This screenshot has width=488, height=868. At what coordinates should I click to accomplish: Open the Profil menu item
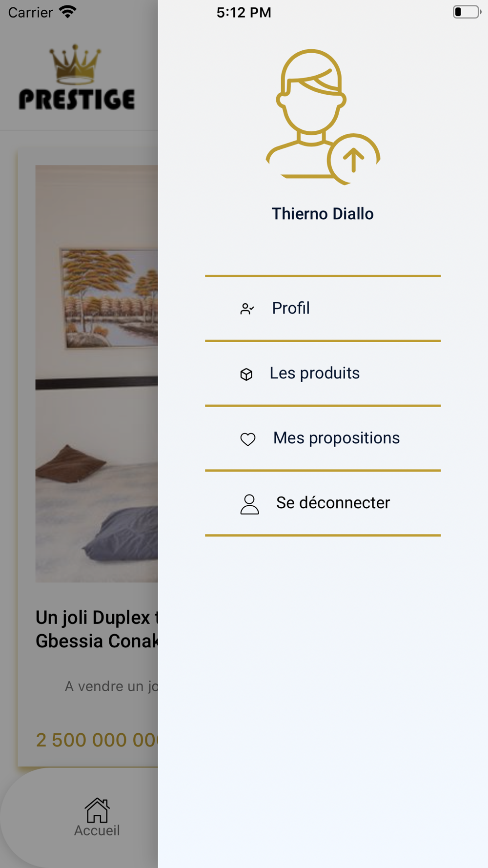click(323, 309)
